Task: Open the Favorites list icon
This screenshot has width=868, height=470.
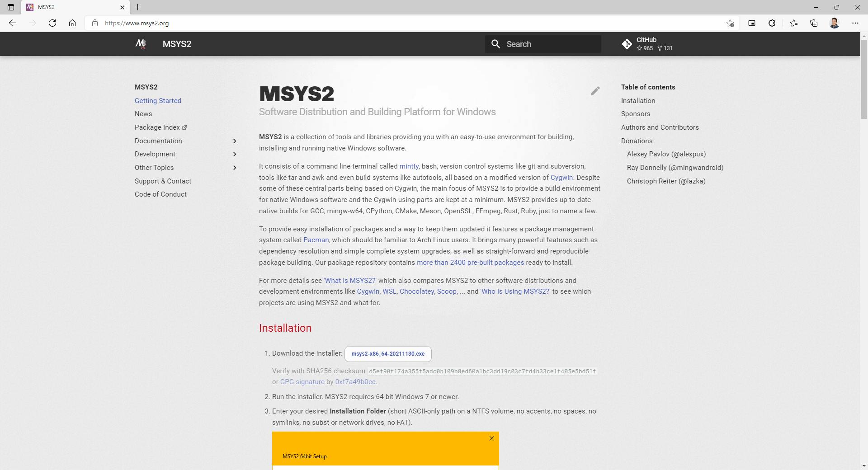Action: pos(794,23)
